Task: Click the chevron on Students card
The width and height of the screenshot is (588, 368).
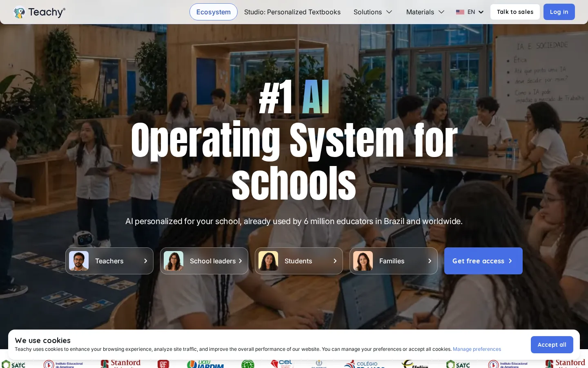Action: tap(335, 261)
